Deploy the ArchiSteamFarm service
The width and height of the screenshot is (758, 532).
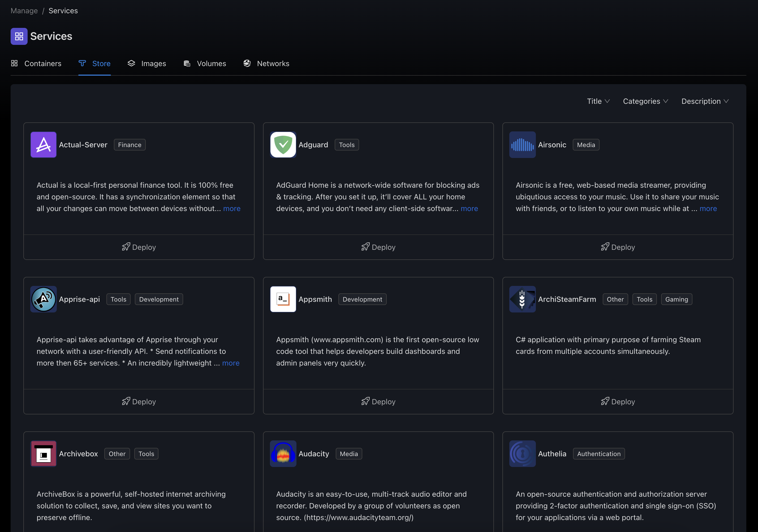(617, 402)
